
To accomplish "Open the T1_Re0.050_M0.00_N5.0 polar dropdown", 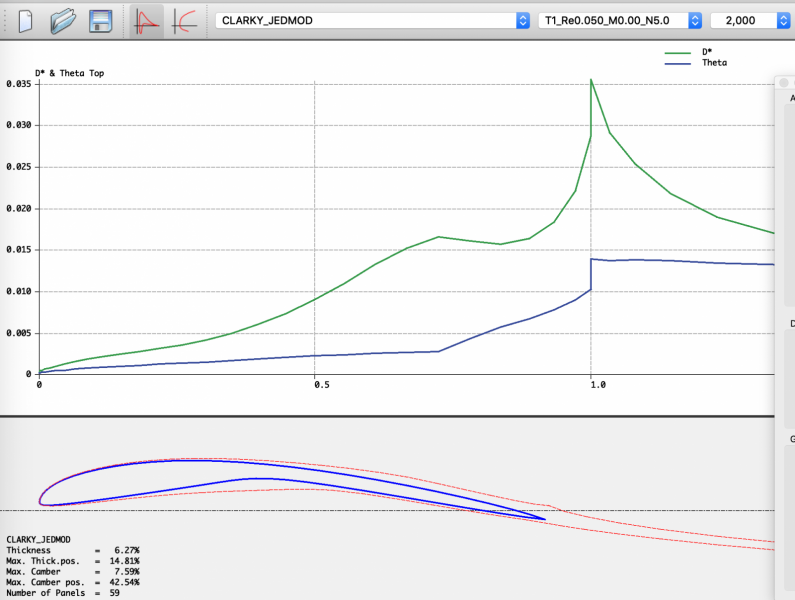I will coord(694,20).
